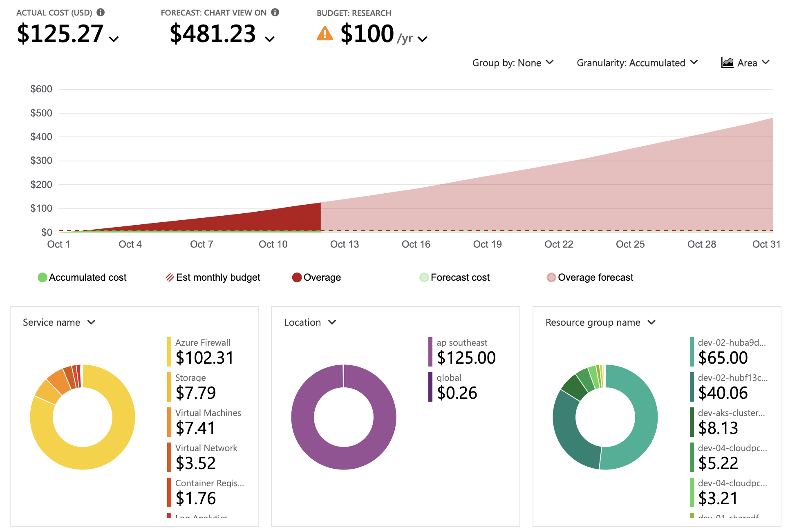The image size is (788, 532).
Task: Click the Oct 31 axis label
Action: (766, 244)
